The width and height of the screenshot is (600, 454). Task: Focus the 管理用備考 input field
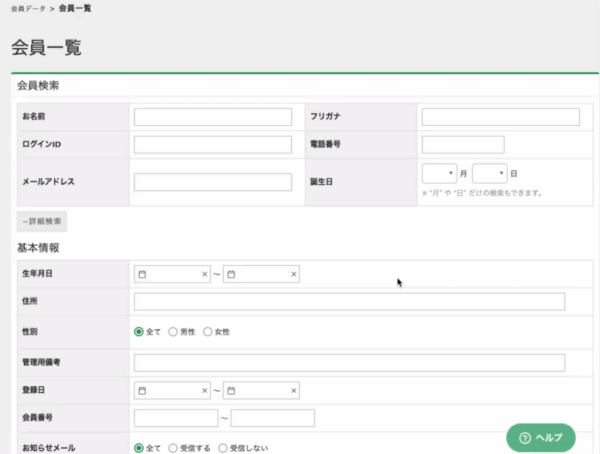click(x=349, y=363)
